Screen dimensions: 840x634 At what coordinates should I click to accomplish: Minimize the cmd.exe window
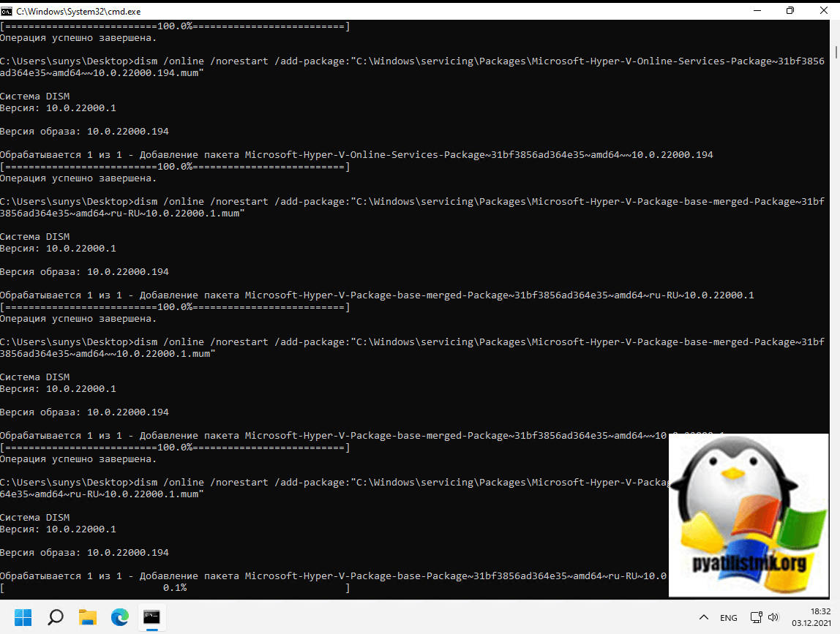tap(756, 11)
